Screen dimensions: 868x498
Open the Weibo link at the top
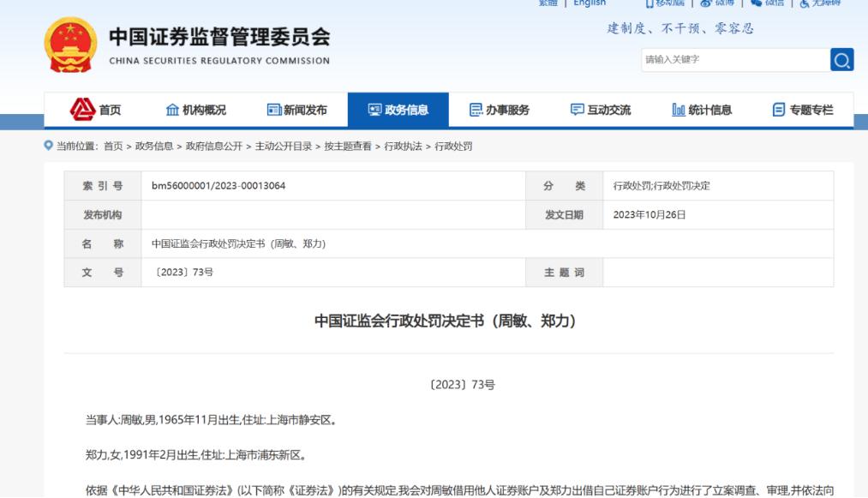coord(717,3)
